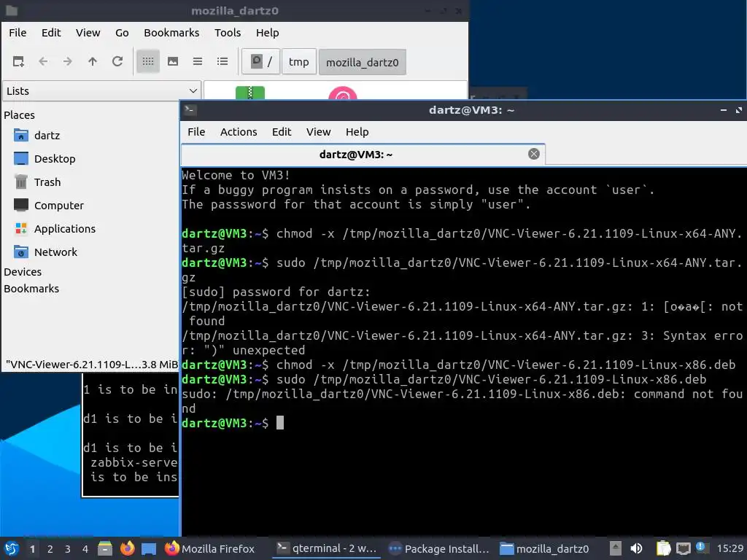The width and height of the screenshot is (747, 560).
Task: Launch file manager from taskbar quick launch
Action: point(105,548)
